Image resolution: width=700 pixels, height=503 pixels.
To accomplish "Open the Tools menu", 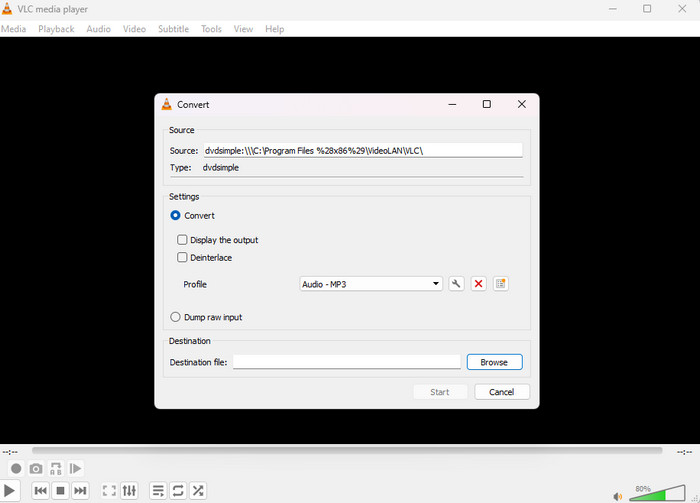I will [211, 29].
